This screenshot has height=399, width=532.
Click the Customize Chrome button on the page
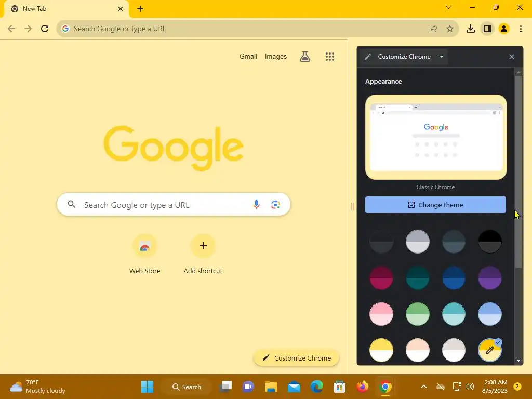coord(296,358)
